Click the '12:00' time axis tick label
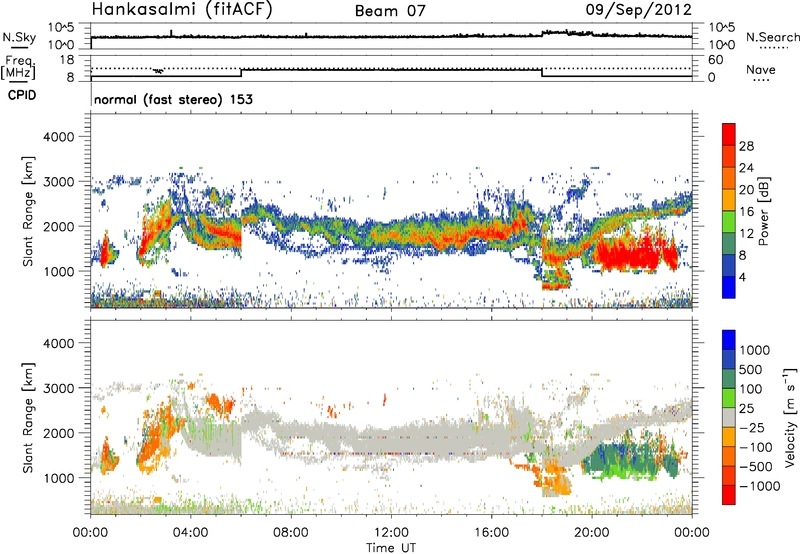 pos(391,533)
